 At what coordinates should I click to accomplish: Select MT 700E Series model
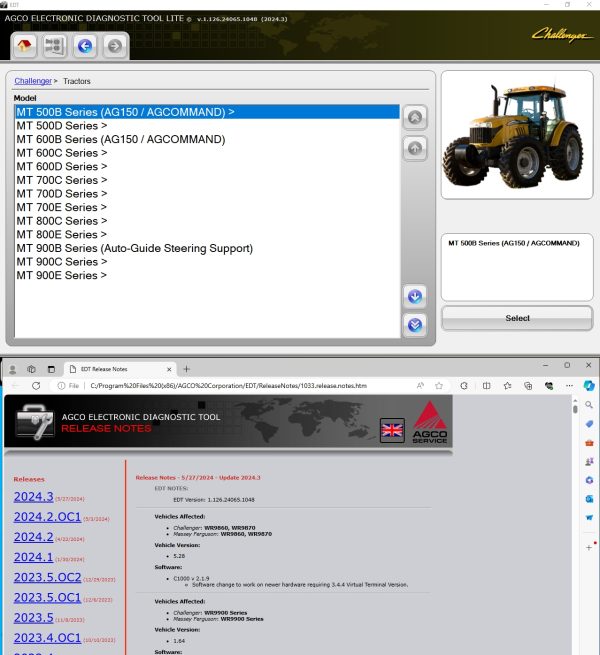tap(207, 207)
